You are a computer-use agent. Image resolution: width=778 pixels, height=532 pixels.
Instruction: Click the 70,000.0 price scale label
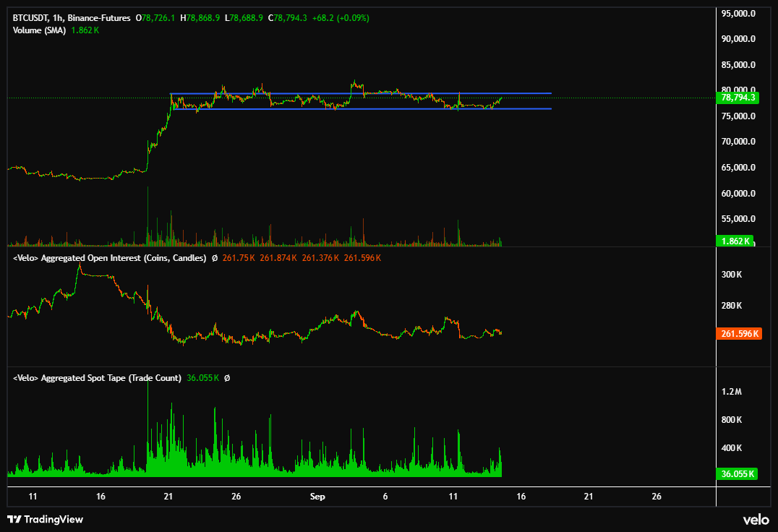pos(738,142)
